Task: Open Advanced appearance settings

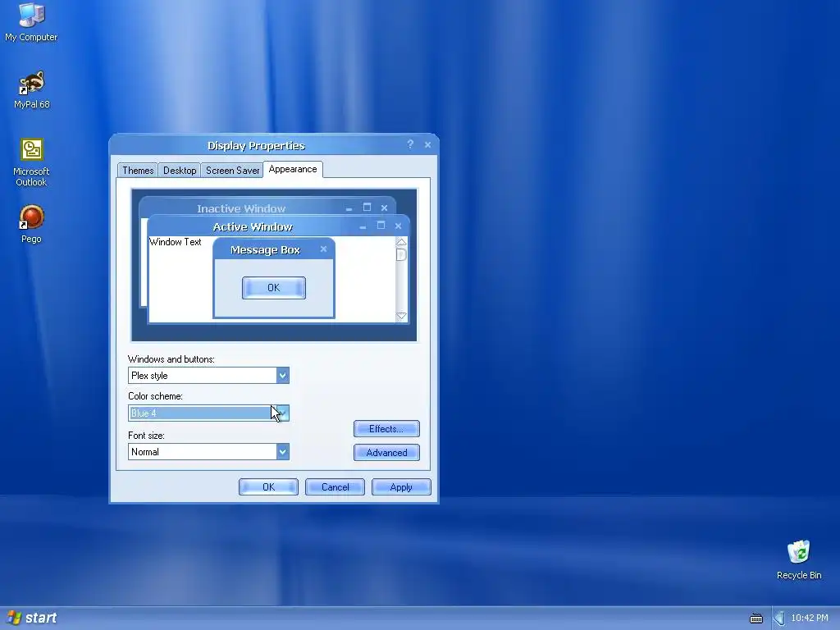Action: point(386,453)
